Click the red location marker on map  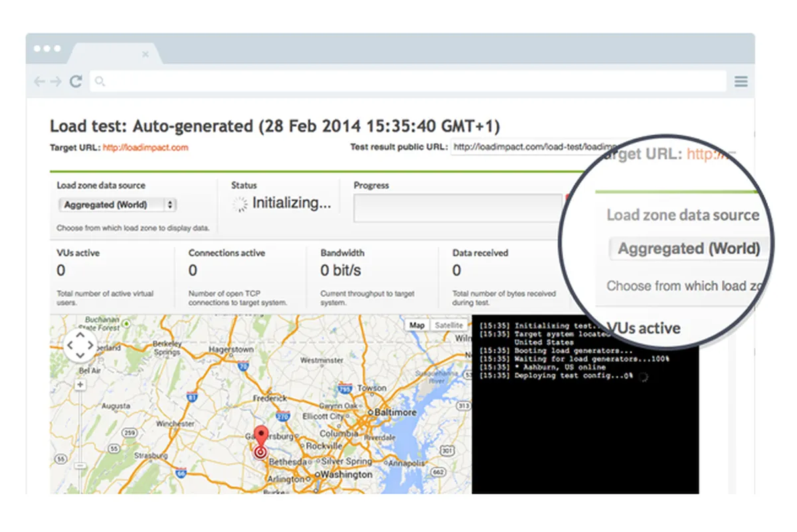tap(260, 444)
